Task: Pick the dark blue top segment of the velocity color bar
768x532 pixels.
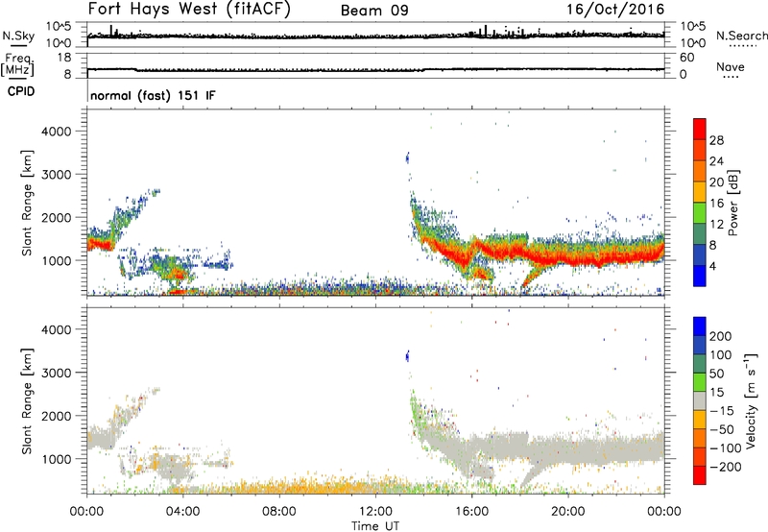Action: [x=700, y=326]
